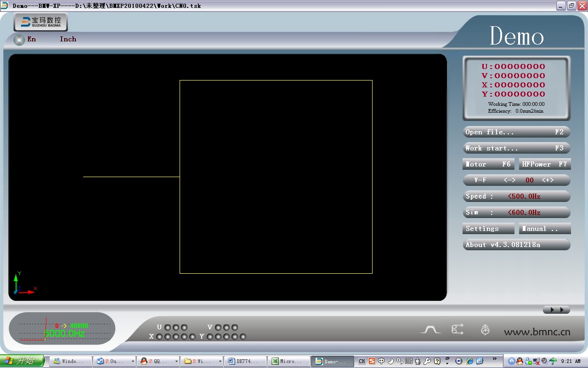This screenshot has height=368, width=588.
Task: Click the circular arrow icon beside website
Action: [485, 330]
